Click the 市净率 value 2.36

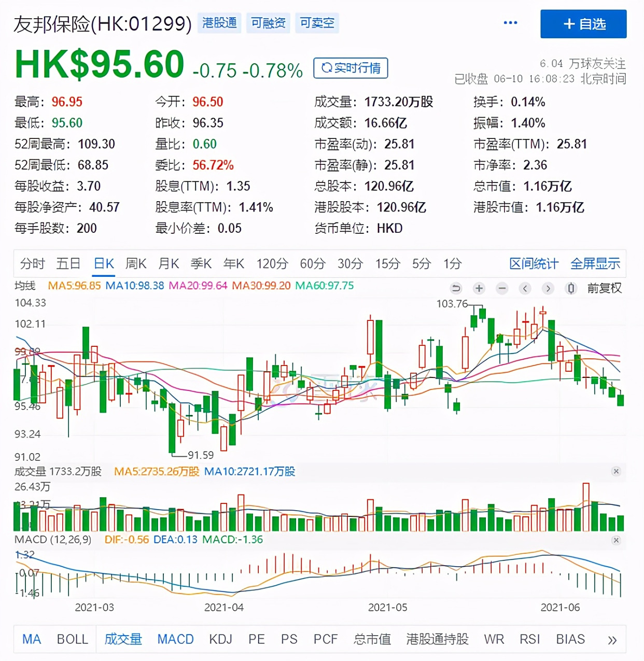point(535,165)
